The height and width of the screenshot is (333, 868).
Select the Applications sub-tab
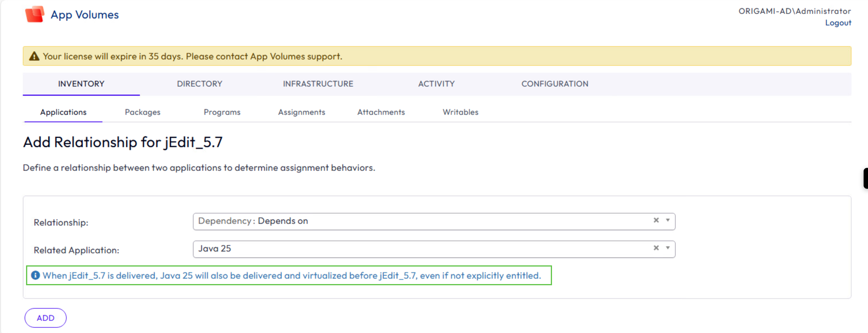coord(63,112)
